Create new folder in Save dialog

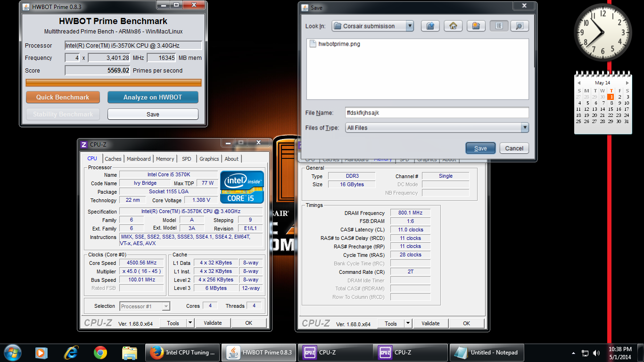(x=476, y=26)
